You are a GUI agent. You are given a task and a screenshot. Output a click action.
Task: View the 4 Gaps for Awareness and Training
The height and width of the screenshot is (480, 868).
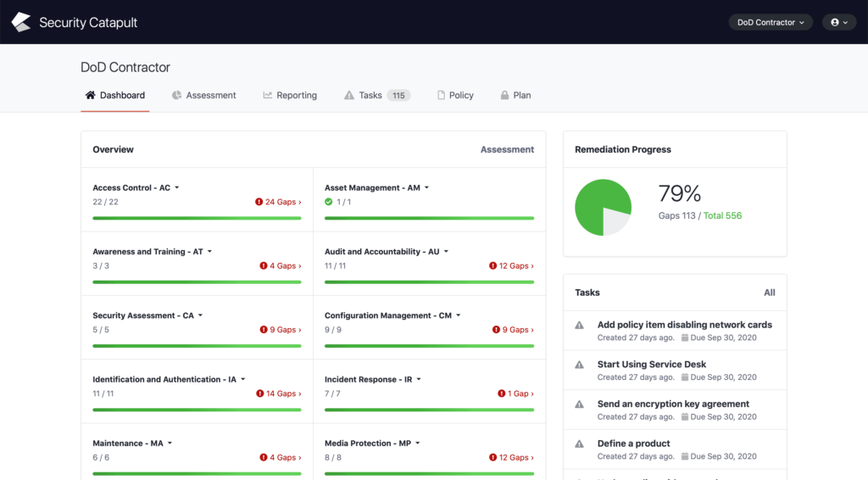pos(281,266)
